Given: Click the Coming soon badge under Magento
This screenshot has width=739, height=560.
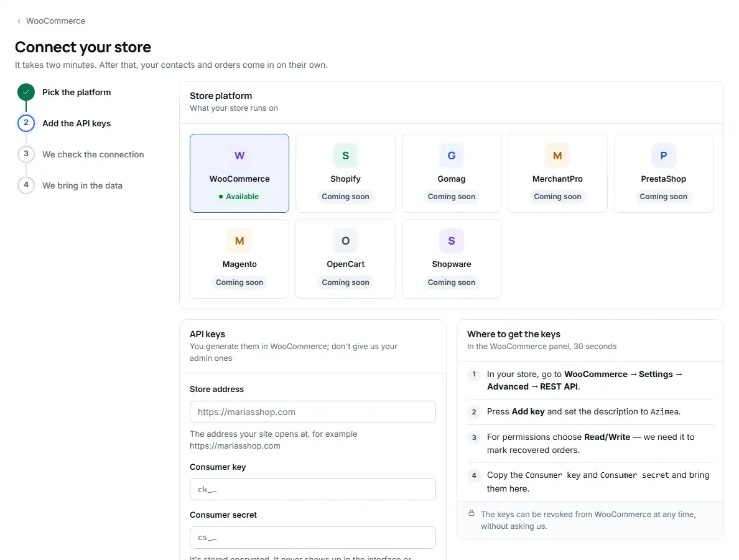Looking at the screenshot, I should tap(239, 282).
